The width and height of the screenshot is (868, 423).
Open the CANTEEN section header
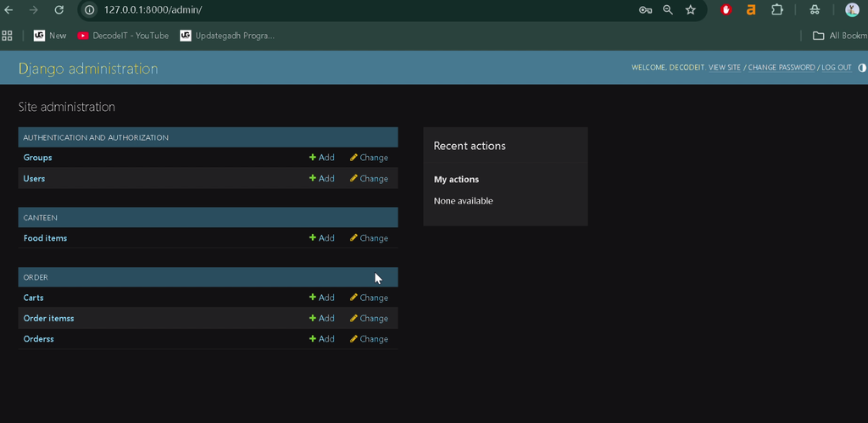point(41,218)
